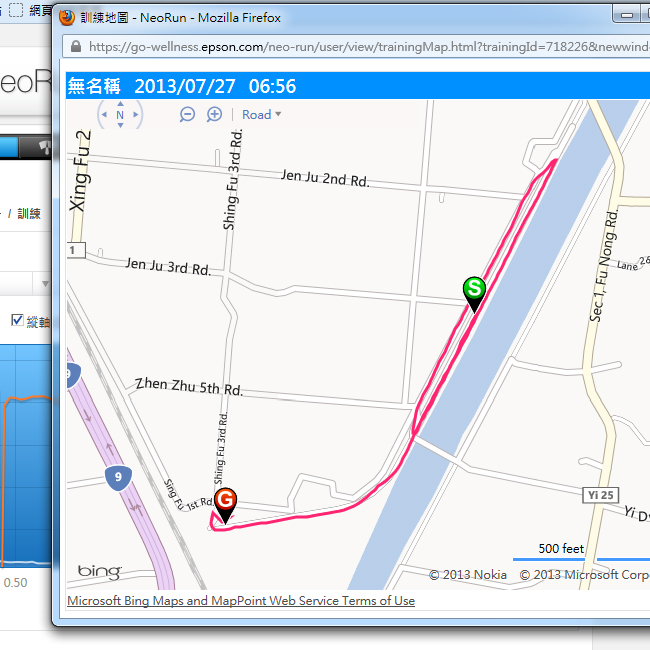650x650 pixels.
Task: Open the Road map style dropdown
Action: point(262,114)
